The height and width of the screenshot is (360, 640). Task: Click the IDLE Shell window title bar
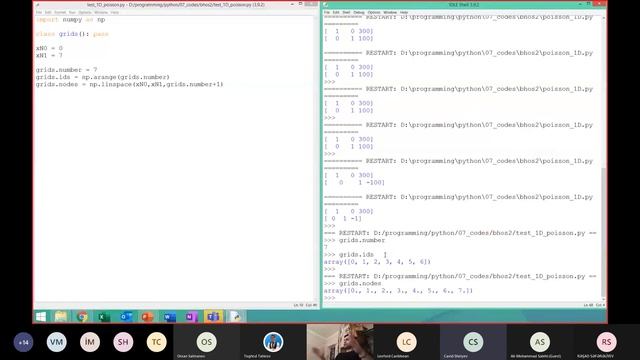464,5
